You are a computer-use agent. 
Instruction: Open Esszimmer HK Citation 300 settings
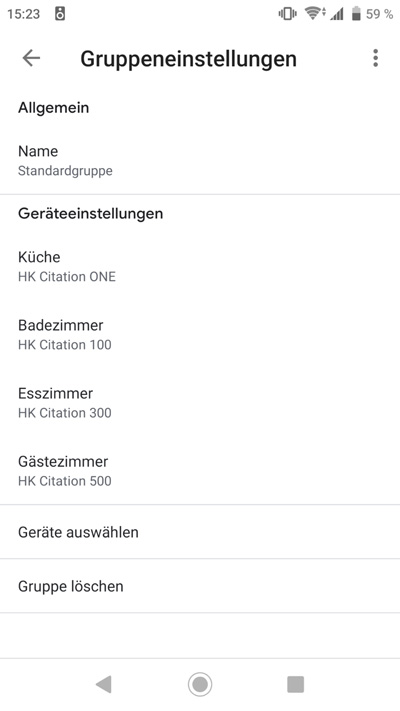pyautogui.click(x=200, y=403)
